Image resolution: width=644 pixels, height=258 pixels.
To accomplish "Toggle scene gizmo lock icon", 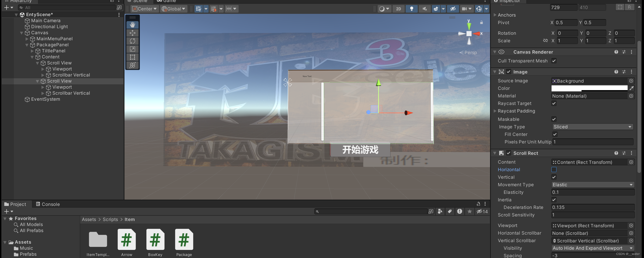I will (x=481, y=22).
